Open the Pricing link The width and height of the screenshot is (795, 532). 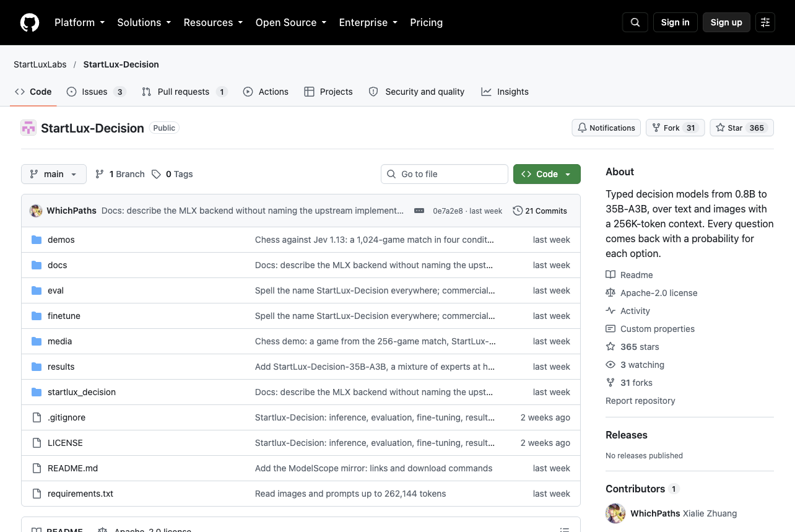[x=426, y=22]
